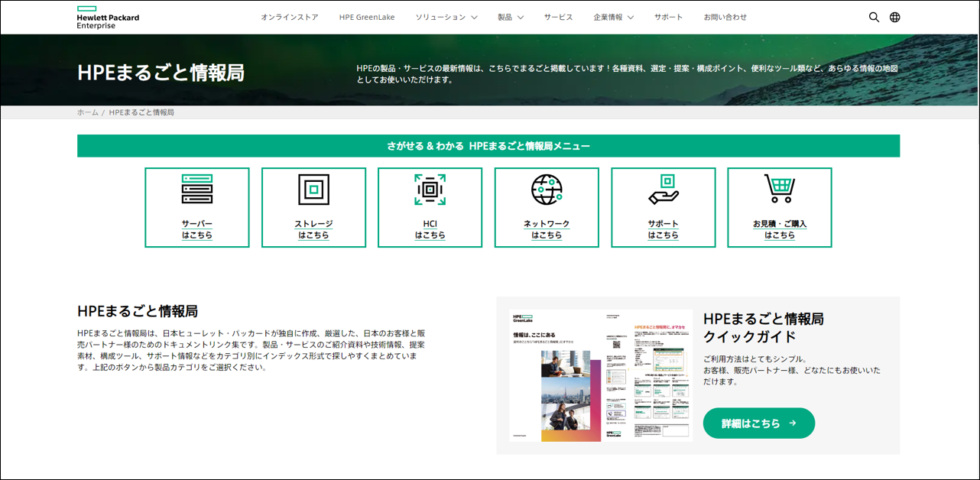
Task: Open the quick guide brochure thumbnail
Action: click(601, 375)
